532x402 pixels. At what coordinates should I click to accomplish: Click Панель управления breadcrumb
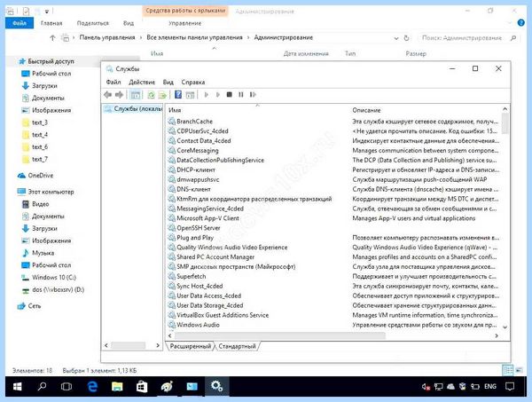pyautogui.click(x=107, y=37)
